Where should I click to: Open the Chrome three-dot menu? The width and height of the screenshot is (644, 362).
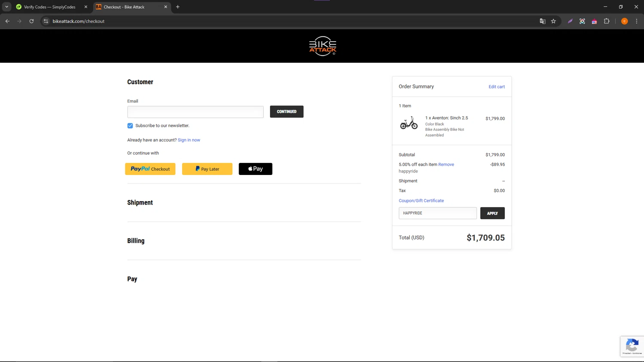point(637,21)
